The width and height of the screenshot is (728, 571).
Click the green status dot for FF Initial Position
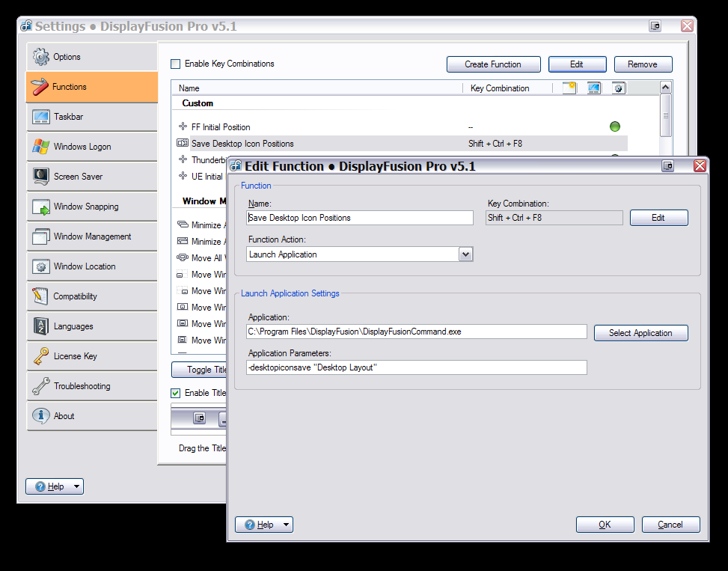(615, 126)
